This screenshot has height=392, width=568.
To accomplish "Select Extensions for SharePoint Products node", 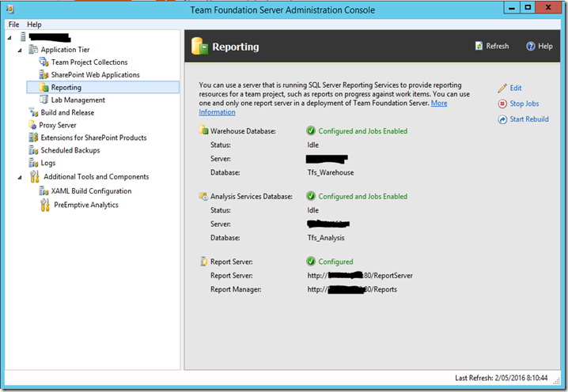I will (93, 138).
